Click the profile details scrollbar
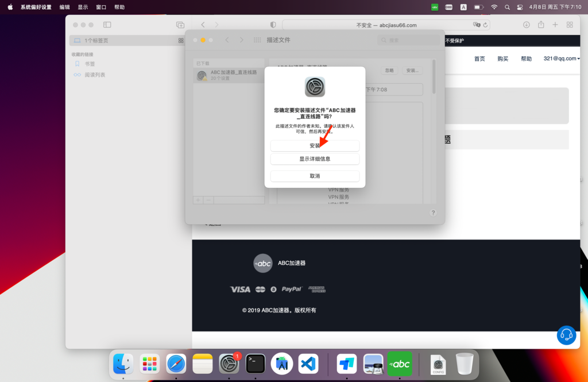 (434, 76)
